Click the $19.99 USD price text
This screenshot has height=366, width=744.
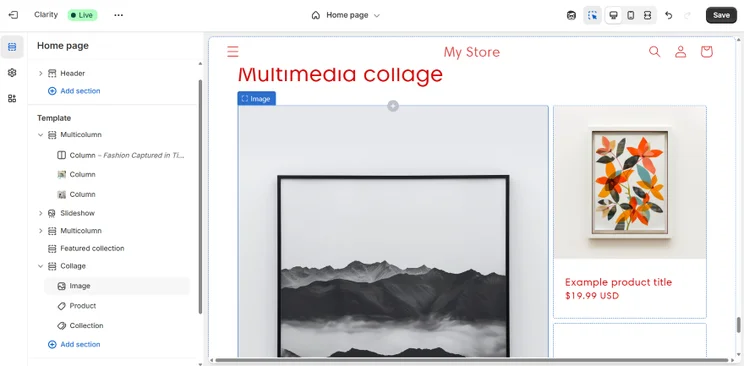click(592, 296)
